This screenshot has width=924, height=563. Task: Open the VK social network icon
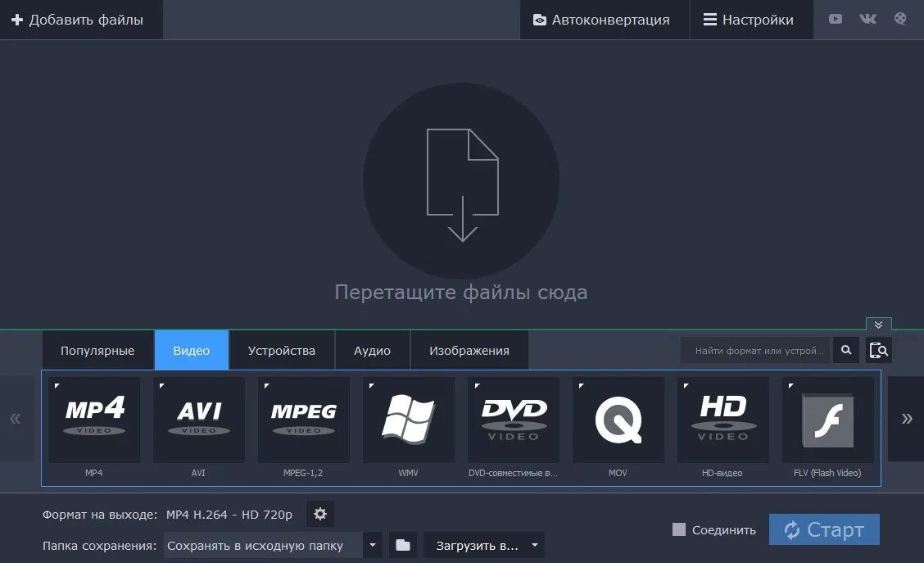(x=868, y=19)
